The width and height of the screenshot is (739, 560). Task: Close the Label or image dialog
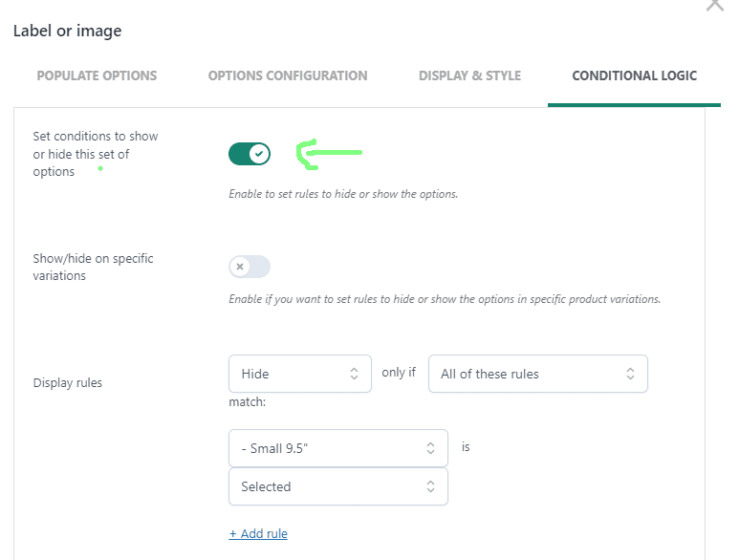pos(715,5)
